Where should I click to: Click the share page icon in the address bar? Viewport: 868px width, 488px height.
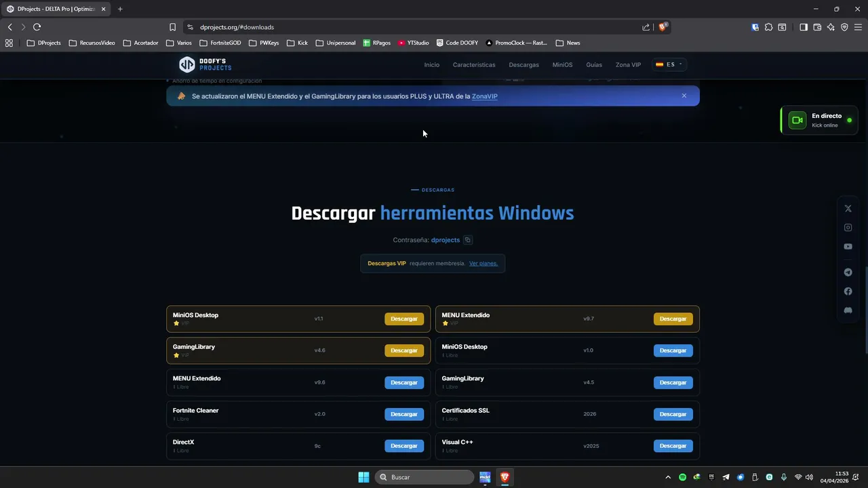[646, 27]
